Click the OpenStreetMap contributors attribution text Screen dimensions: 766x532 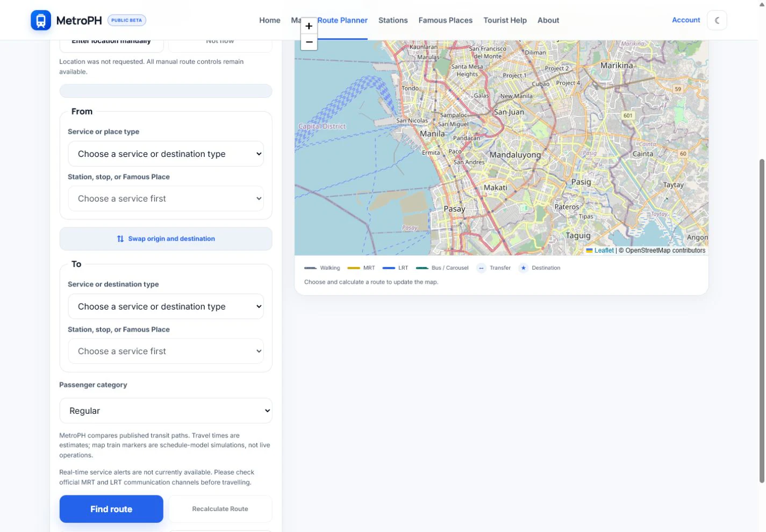pos(665,250)
